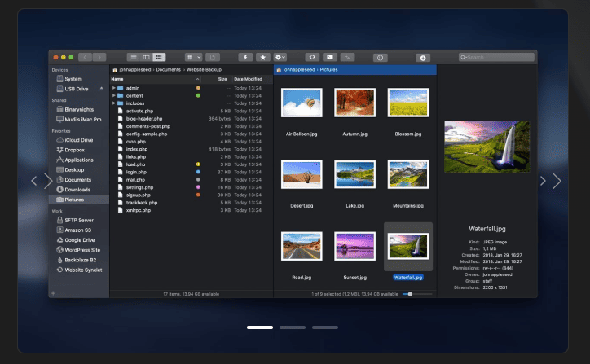Open the arrange-by grid dropdown
590x364 pixels.
pyautogui.click(x=194, y=57)
